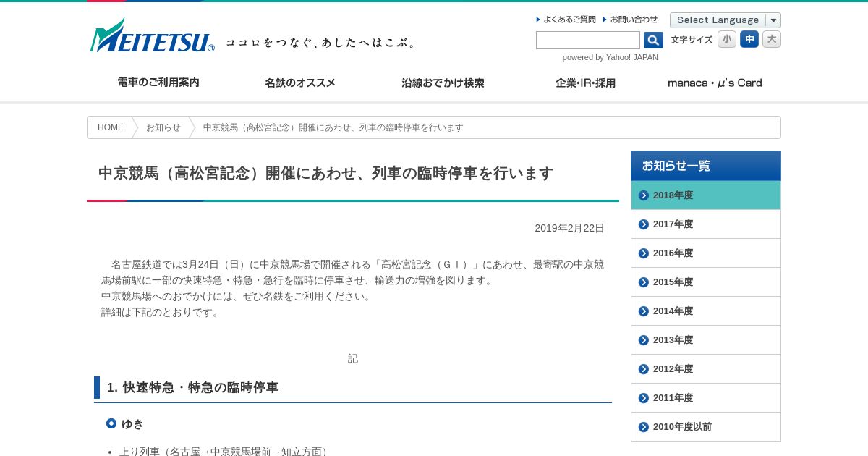868x456 pixels.
Task: Click the slogan ココロをつなぐ、あしたへはこぶ。
Action: pyautogui.click(x=322, y=43)
